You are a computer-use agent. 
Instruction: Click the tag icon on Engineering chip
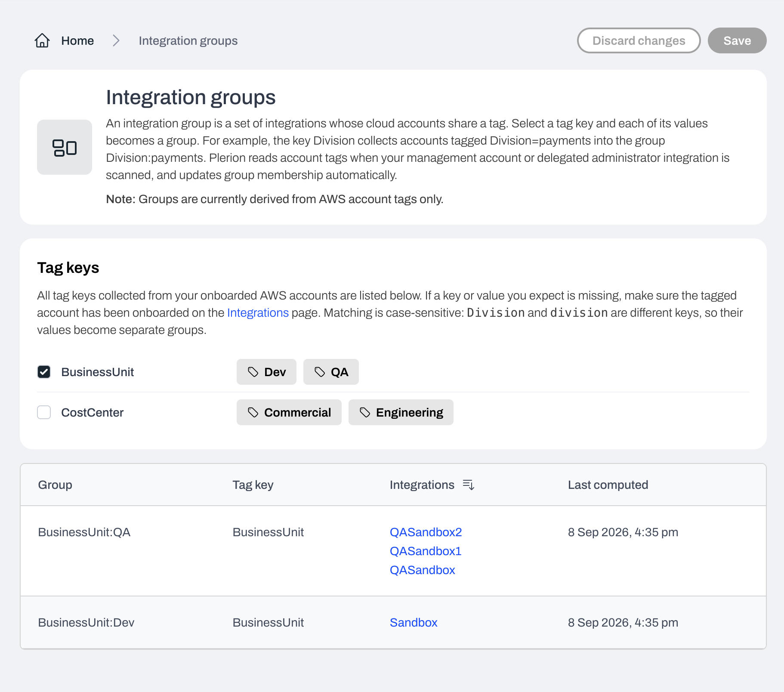[x=365, y=412]
